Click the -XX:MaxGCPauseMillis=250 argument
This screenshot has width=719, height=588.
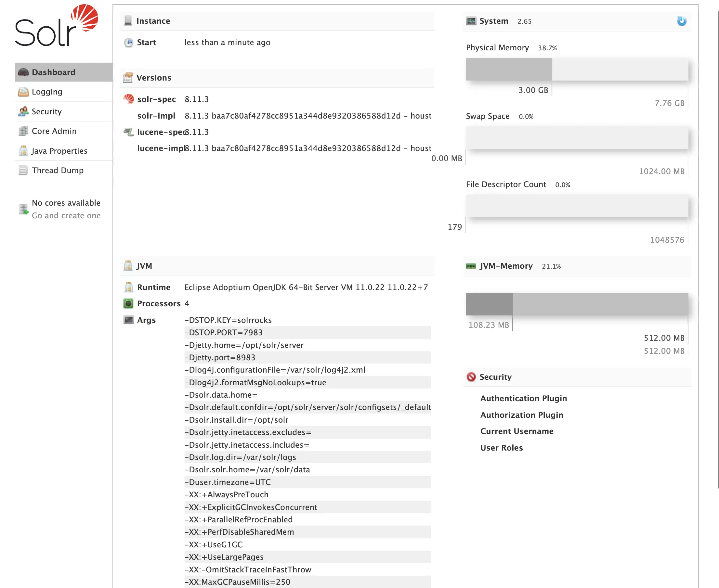point(308,582)
